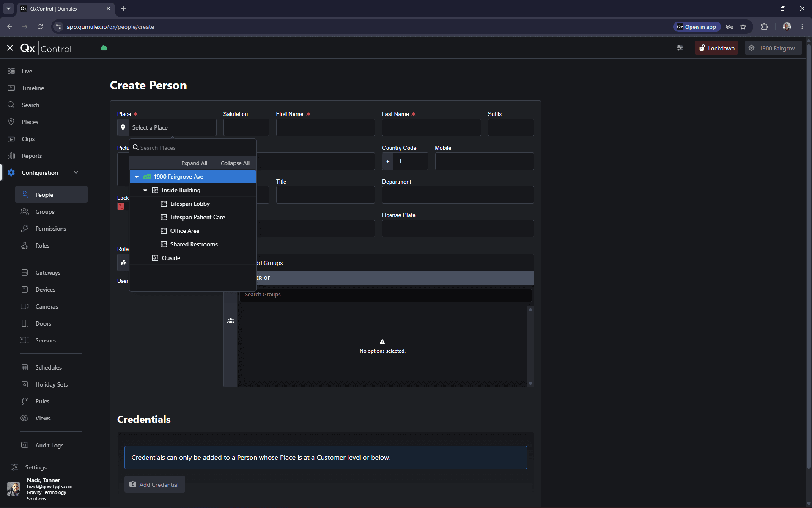
Task: Click the green cloud status icon
Action: 104,48
